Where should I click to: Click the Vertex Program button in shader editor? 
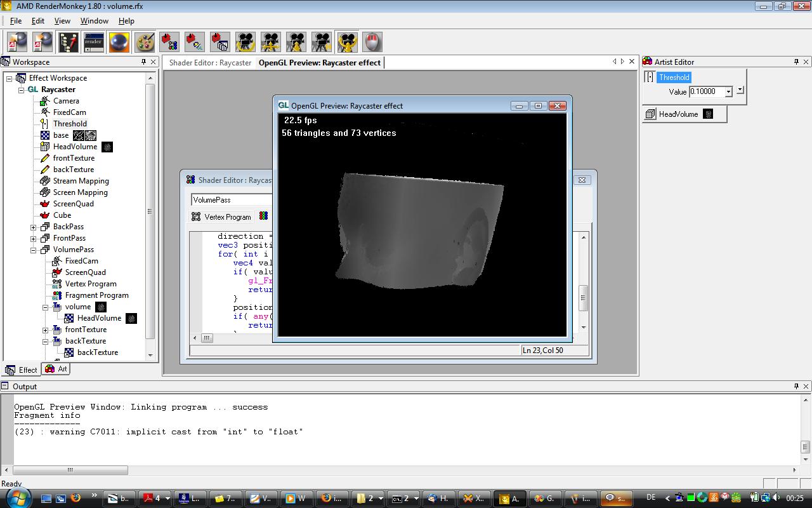222,217
